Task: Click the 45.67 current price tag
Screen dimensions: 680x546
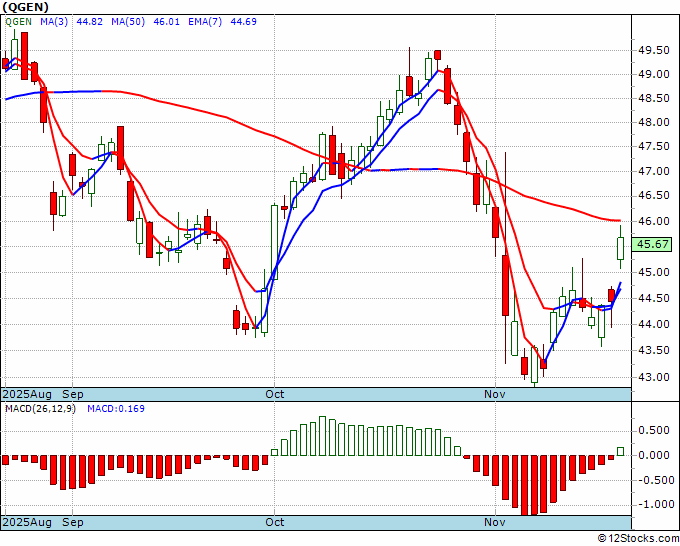Action: [653, 244]
